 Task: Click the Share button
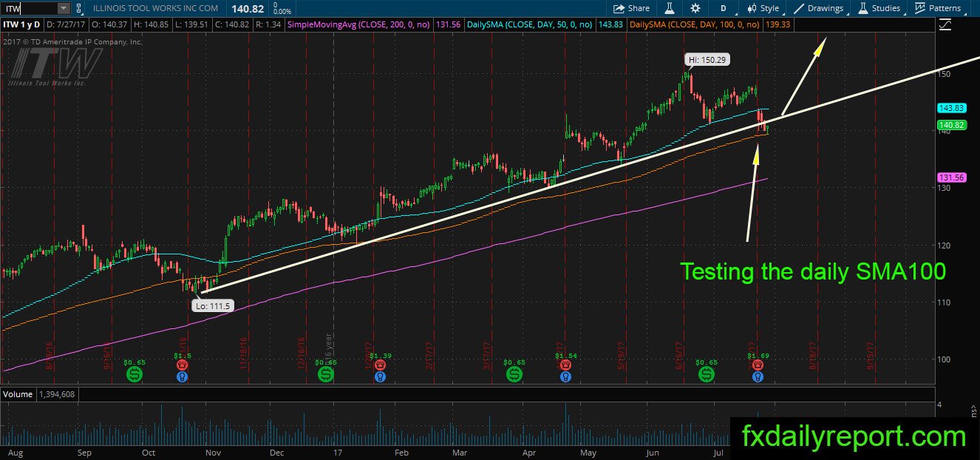tap(630, 8)
